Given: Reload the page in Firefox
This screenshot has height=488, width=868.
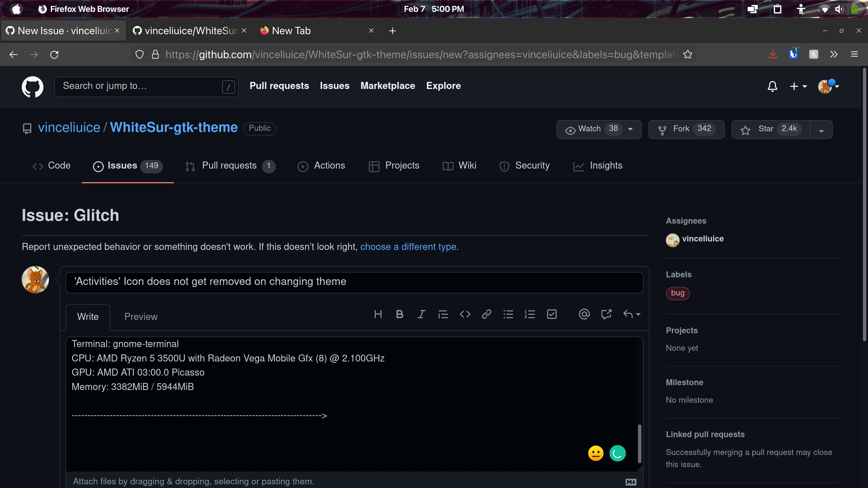Looking at the screenshot, I should point(54,55).
